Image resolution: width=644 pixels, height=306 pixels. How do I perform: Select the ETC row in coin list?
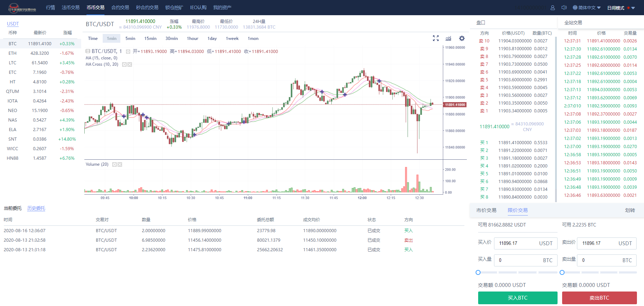click(x=41, y=72)
